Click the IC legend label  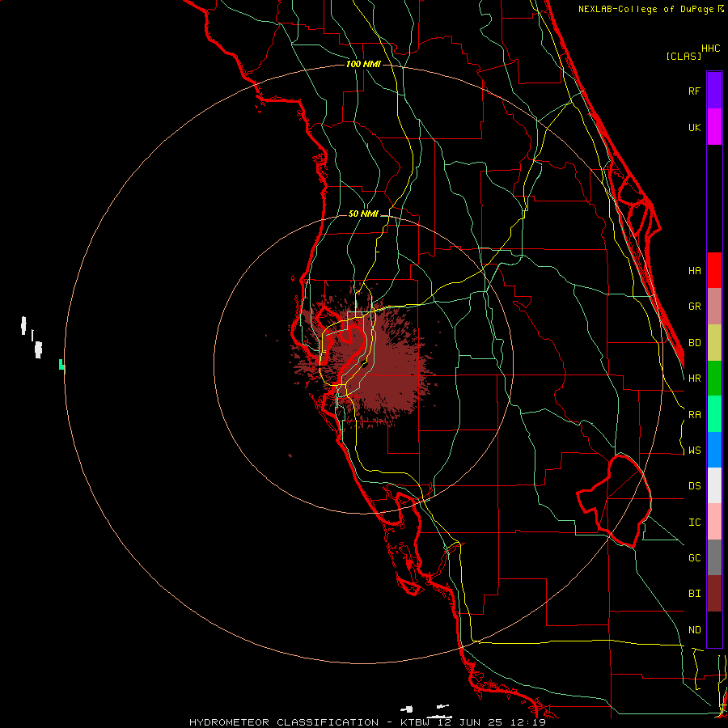coord(694,522)
